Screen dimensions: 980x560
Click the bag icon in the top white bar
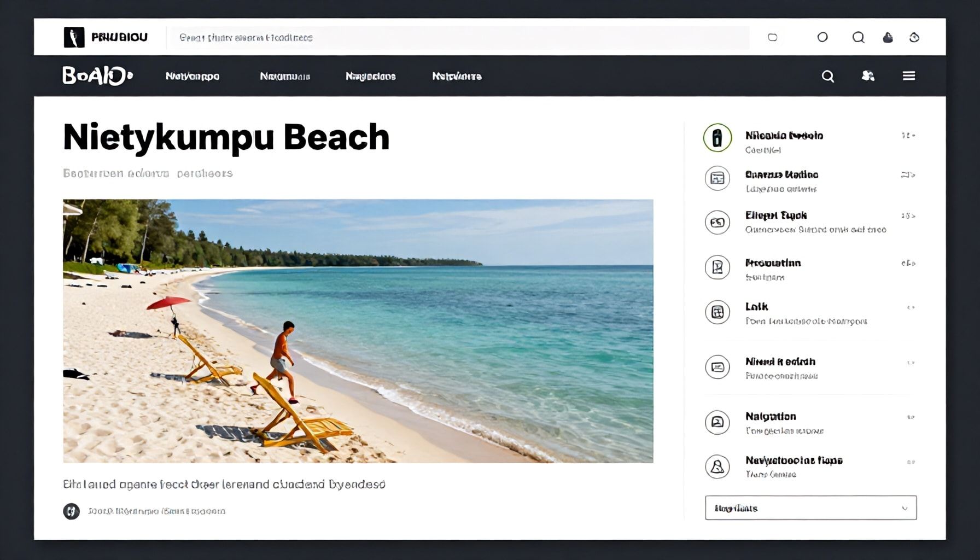tap(888, 37)
